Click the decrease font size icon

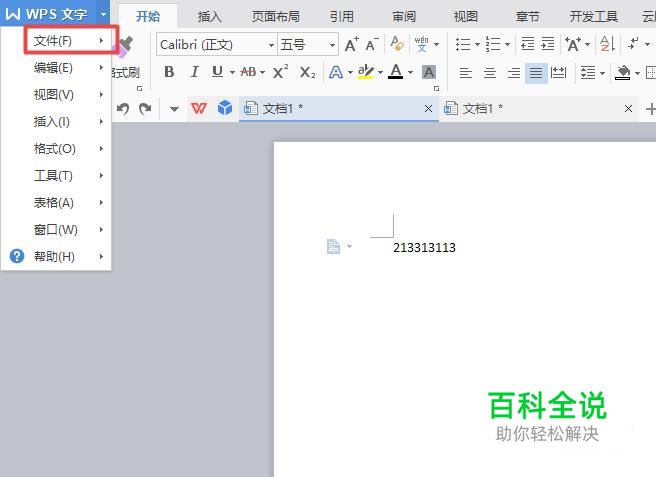(x=372, y=44)
